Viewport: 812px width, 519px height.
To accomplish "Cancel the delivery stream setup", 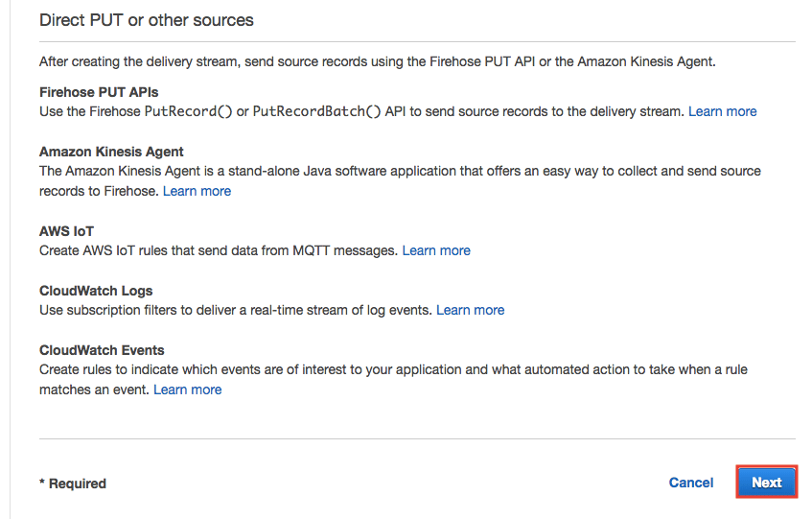I will pos(690,483).
